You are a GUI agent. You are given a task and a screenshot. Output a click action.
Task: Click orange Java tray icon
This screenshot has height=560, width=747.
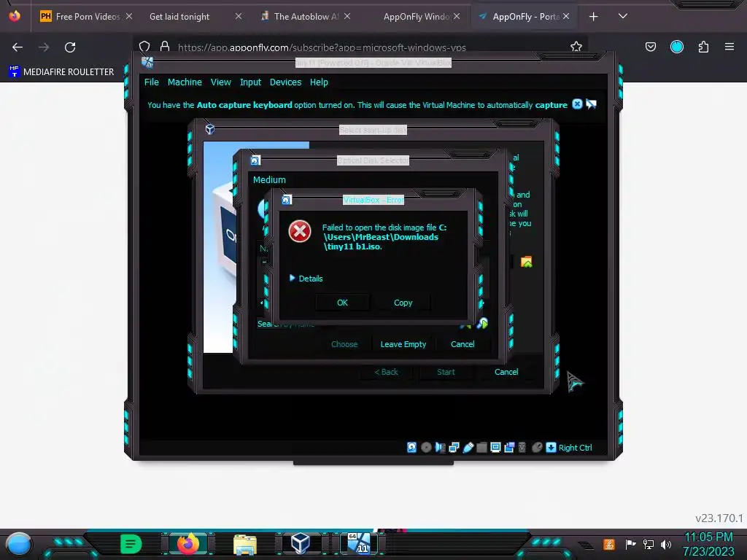(608, 544)
